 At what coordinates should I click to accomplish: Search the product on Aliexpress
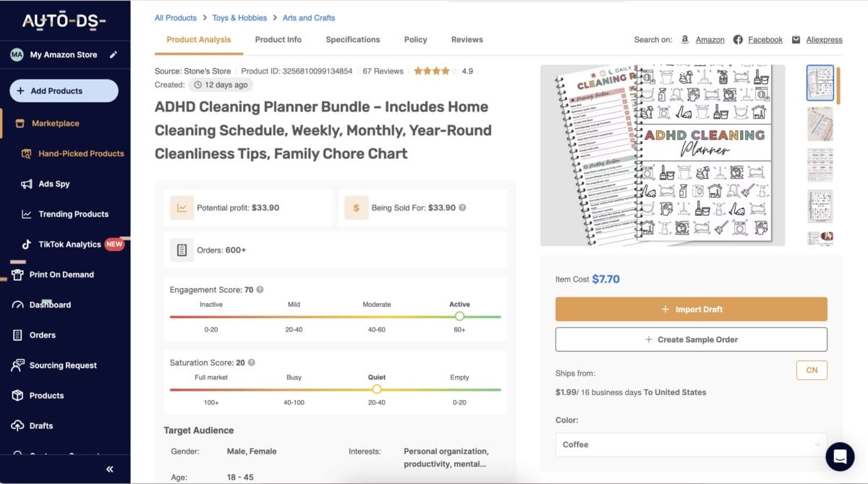coord(822,40)
